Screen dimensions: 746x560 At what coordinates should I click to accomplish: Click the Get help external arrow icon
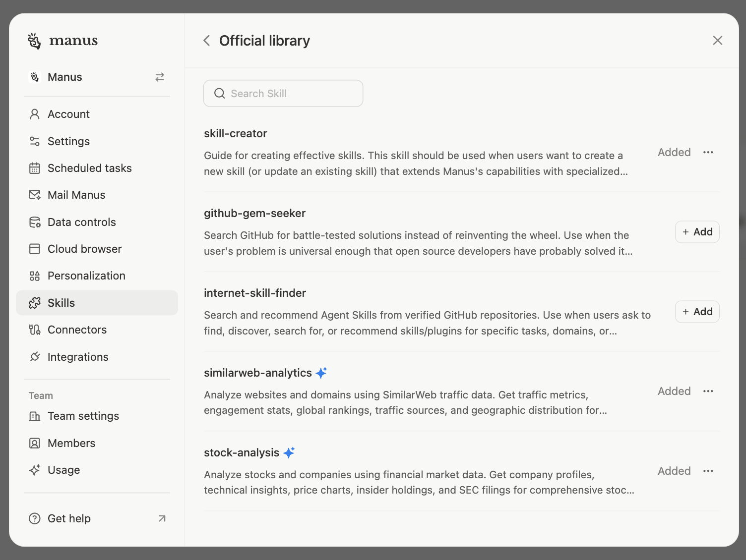coord(162,519)
